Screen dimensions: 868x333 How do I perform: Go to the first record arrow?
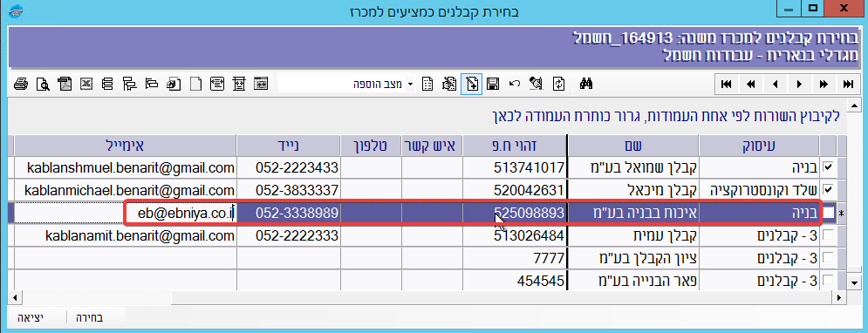727,84
